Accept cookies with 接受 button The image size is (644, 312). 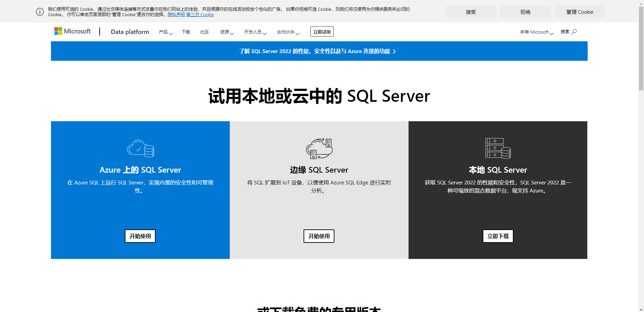point(471,12)
